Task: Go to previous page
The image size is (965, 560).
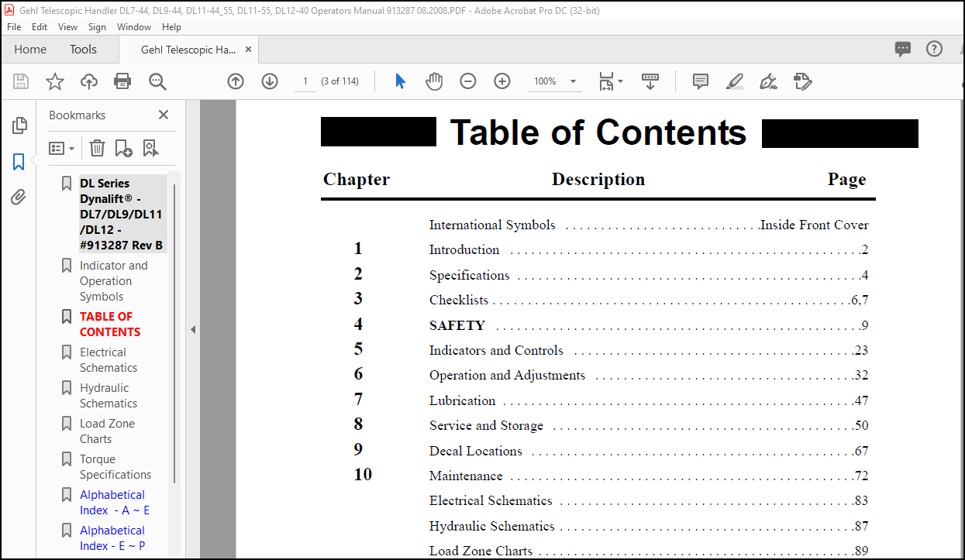Action: (236, 81)
